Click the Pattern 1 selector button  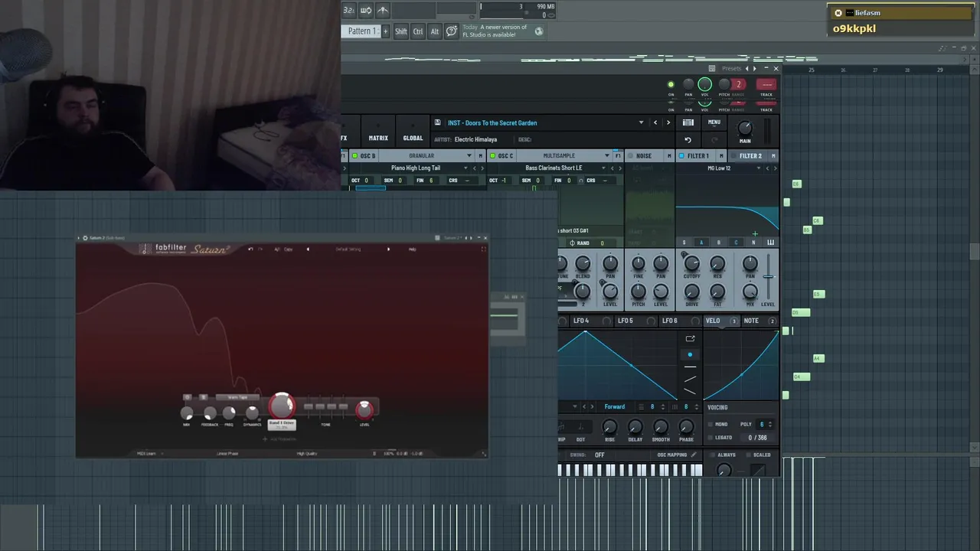pyautogui.click(x=361, y=31)
